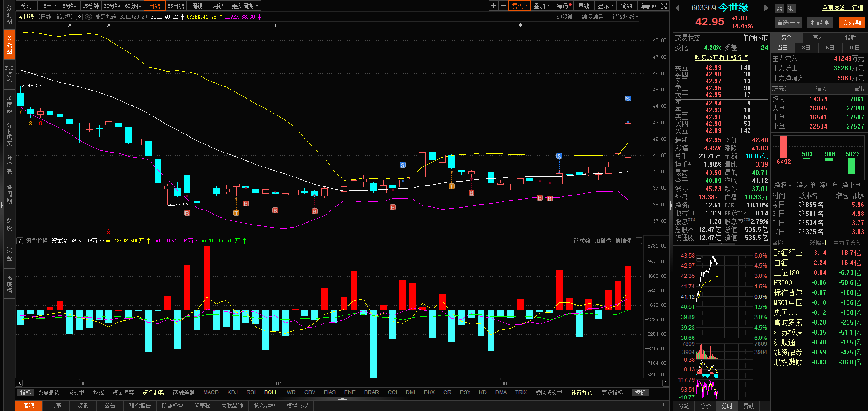Toggle 简约 simple display mode
The height and width of the screenshot is (411, 868).
627,6
